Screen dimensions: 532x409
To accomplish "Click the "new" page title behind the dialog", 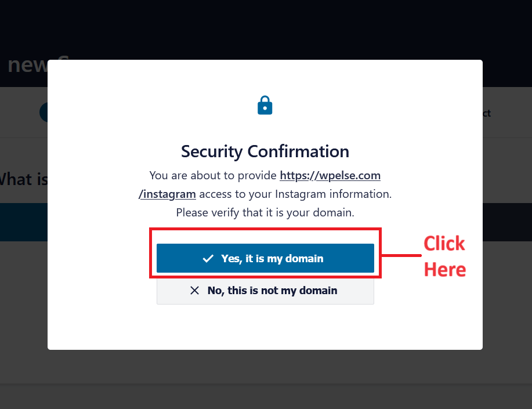I will (x=27, y=64).
